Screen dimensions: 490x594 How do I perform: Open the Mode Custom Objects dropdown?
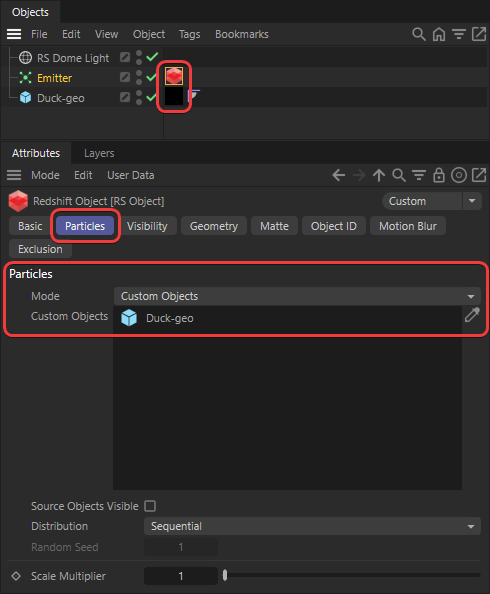coord(297,296)
